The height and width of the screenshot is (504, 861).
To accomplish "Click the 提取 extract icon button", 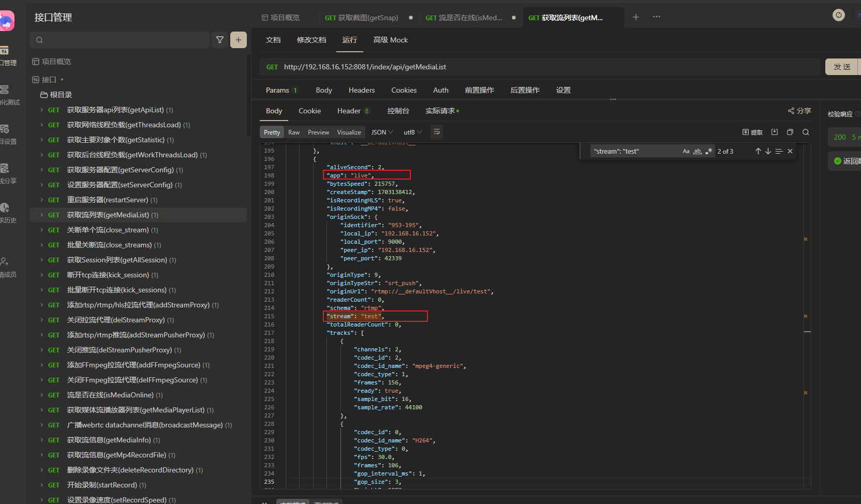I will [x=753, y=132].
